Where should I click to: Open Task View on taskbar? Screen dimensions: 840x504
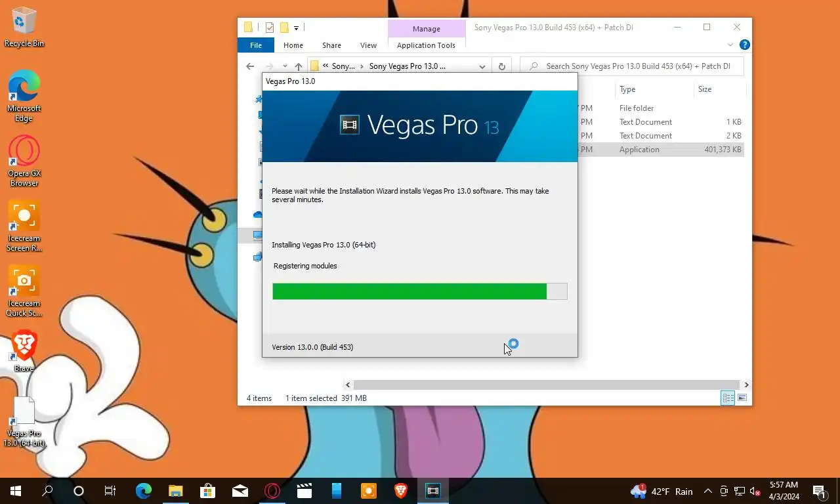(110, 491)
